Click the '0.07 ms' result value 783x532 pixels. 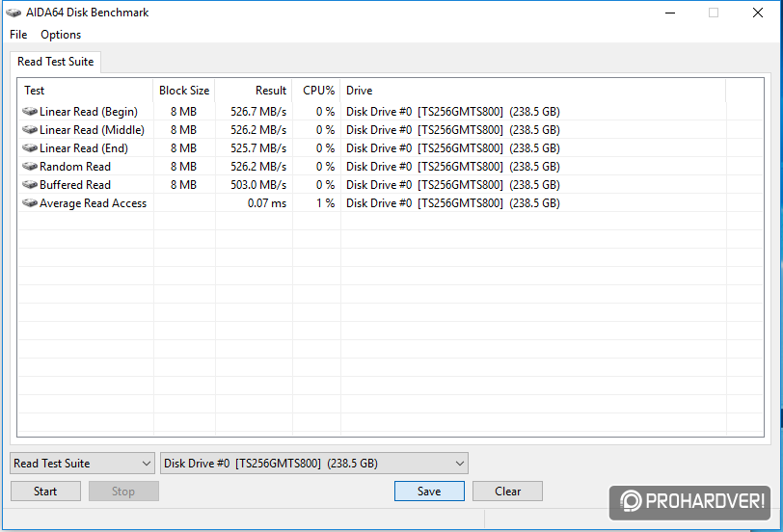(267, 203)
